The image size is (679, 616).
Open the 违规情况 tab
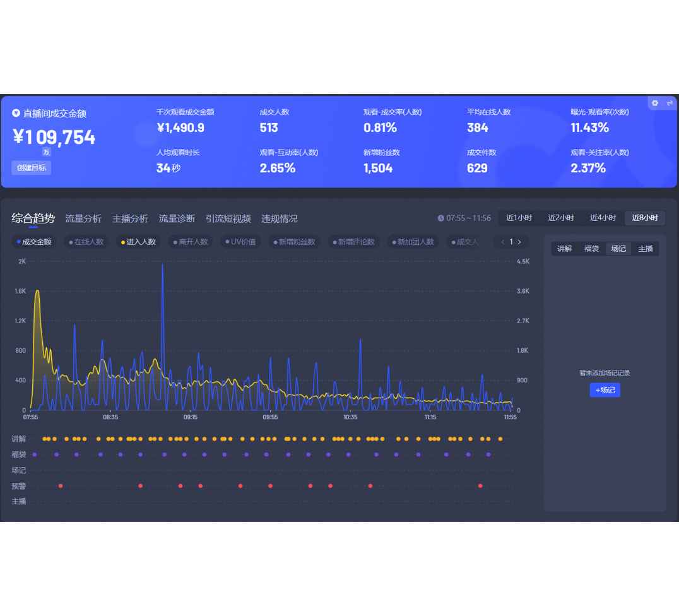279,218
